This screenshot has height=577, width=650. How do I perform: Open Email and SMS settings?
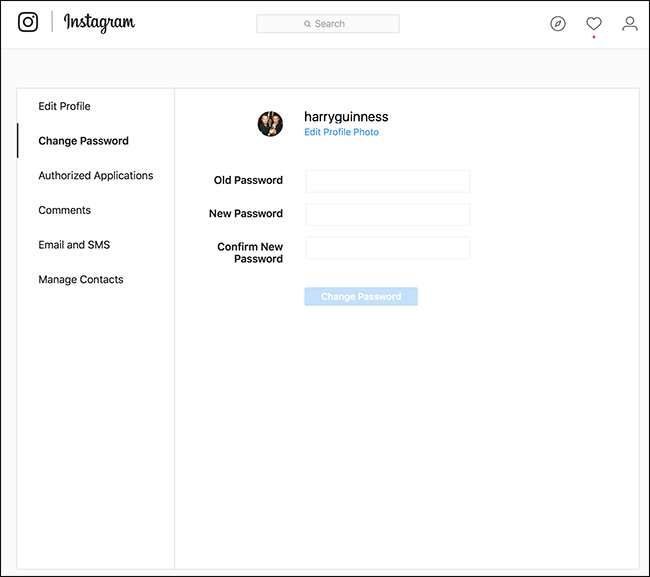tap(74, 245)
